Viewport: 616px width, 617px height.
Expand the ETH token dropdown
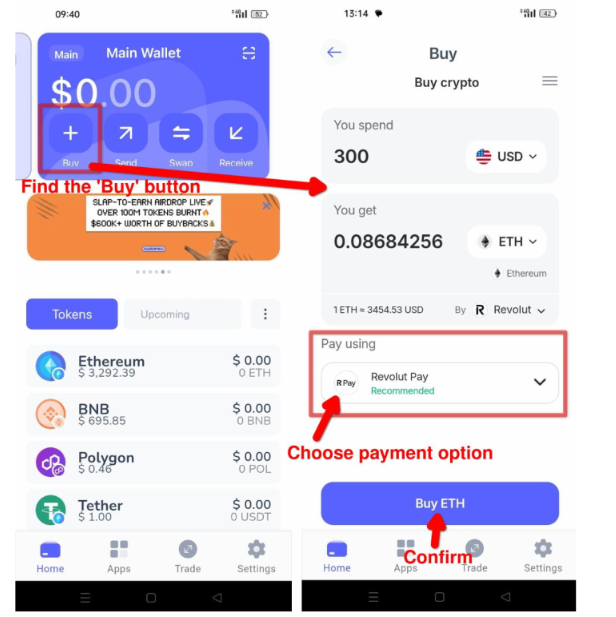(x=507, y=242)
